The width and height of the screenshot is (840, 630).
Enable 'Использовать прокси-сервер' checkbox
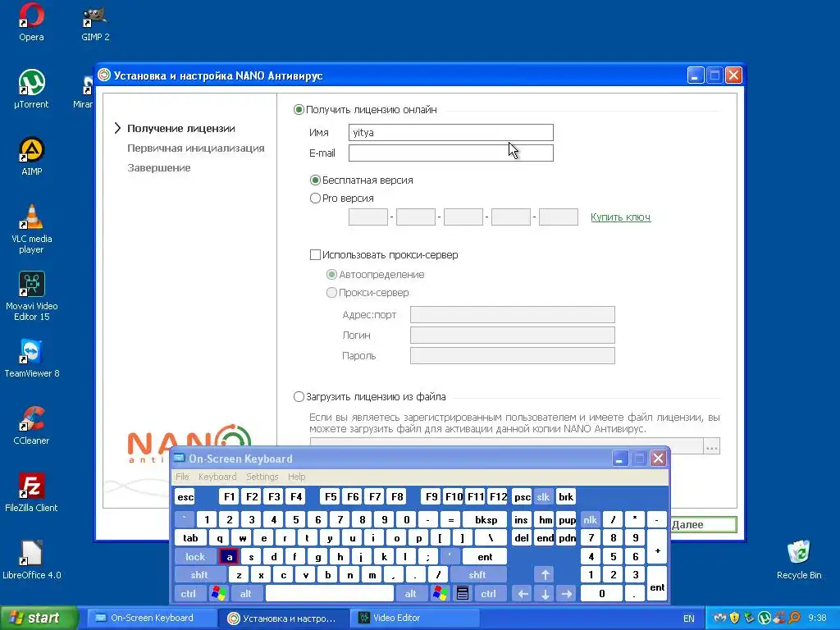click(x=316, y=255)
